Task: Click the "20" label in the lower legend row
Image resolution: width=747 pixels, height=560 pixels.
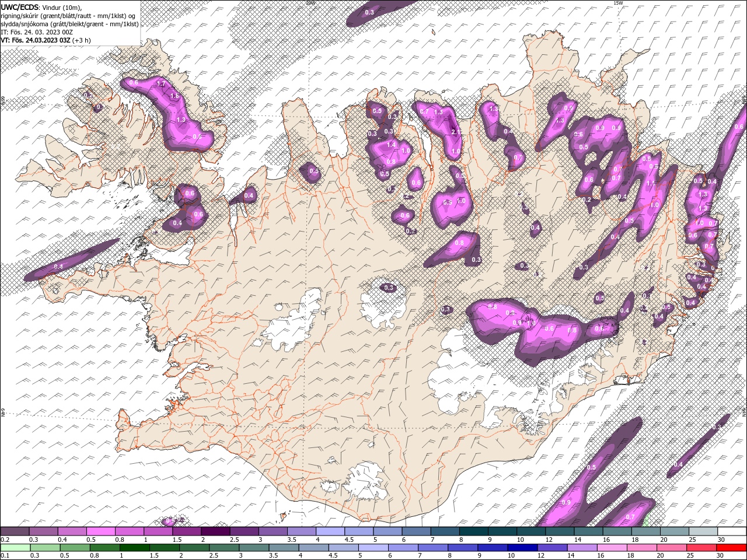Action: (x=661, y=556)
